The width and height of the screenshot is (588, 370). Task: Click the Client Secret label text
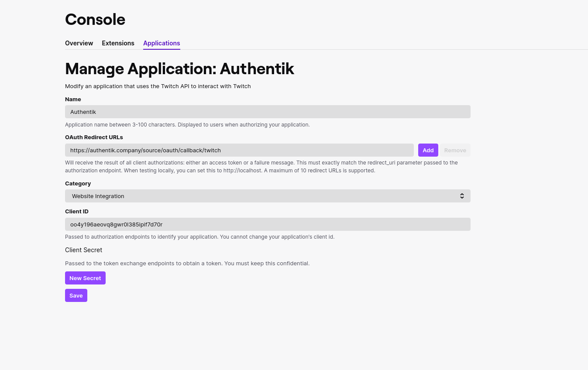83,250
